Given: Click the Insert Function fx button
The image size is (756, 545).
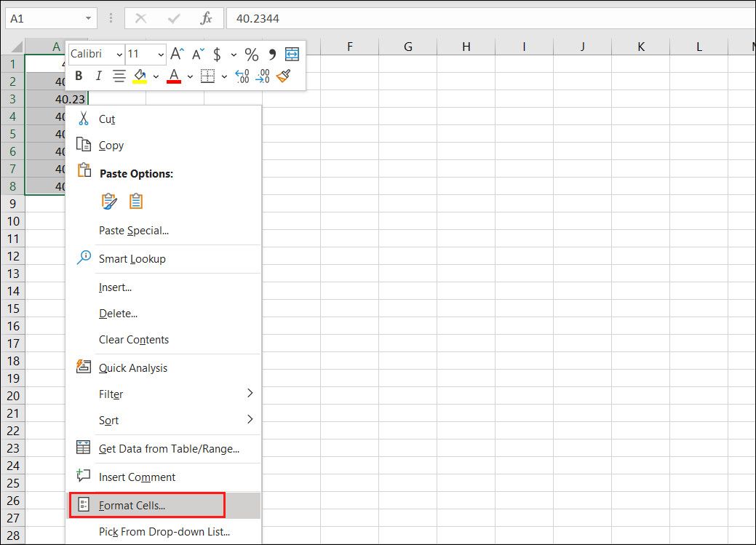Looking at the screenshot, I should 207,18.
